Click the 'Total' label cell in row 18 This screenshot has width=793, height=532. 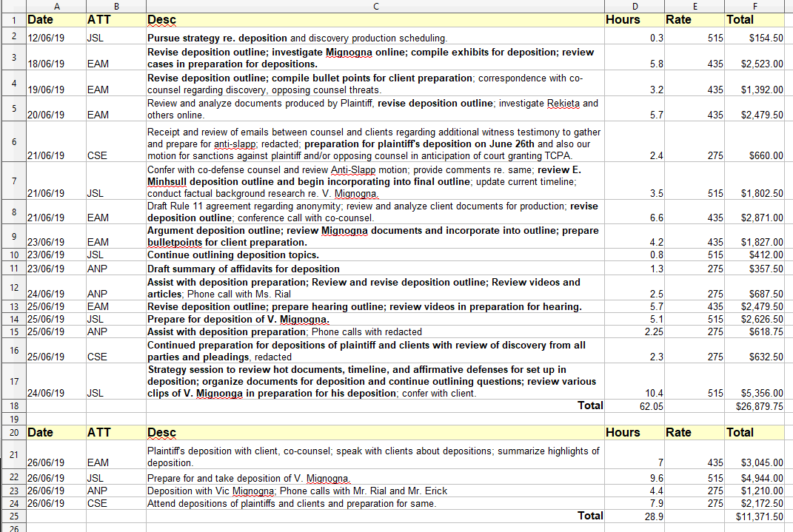pos(375,405)
